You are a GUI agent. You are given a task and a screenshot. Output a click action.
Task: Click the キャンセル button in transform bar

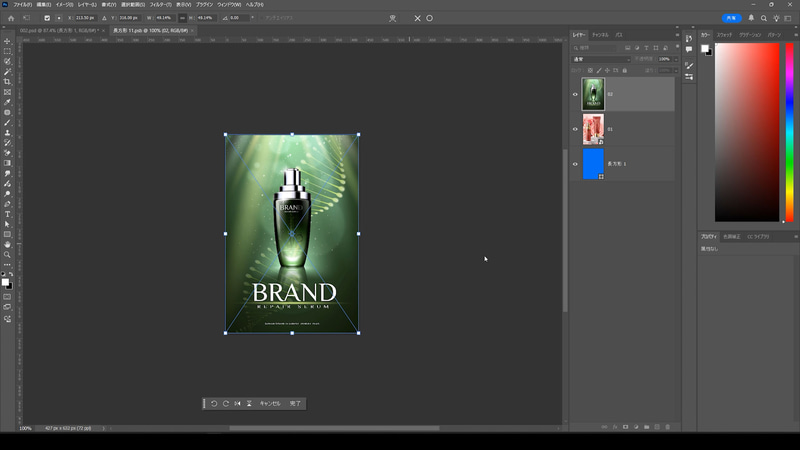coord(270,404)
